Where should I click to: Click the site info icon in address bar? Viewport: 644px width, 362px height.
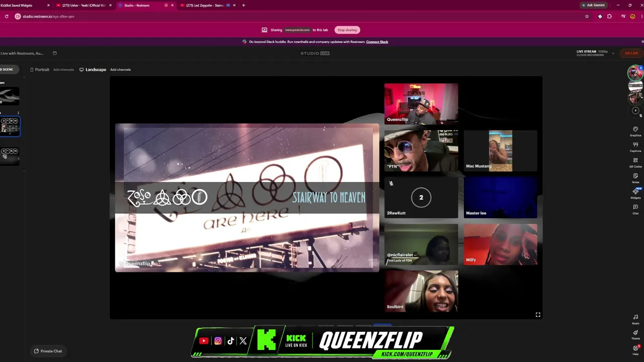(x=18, y=17)
